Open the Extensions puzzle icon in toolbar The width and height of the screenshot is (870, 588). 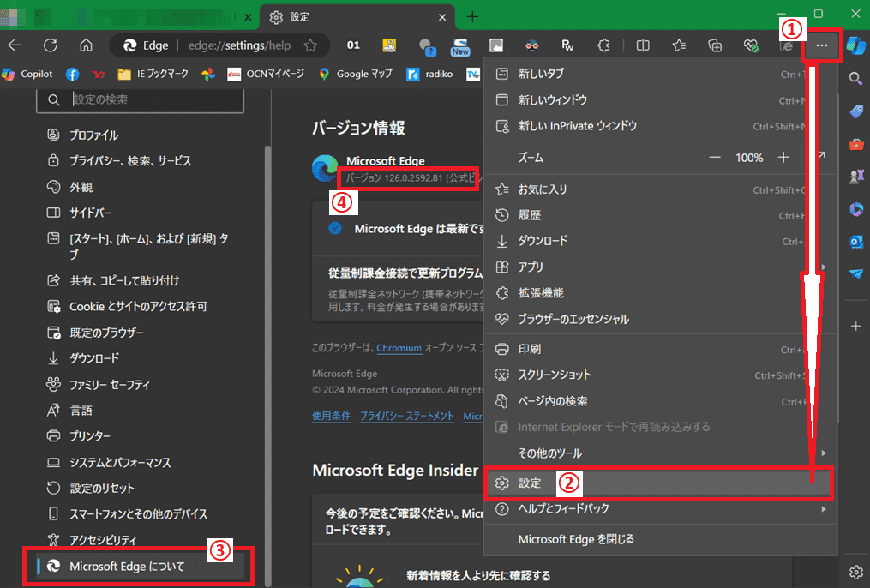coord(603,45)
